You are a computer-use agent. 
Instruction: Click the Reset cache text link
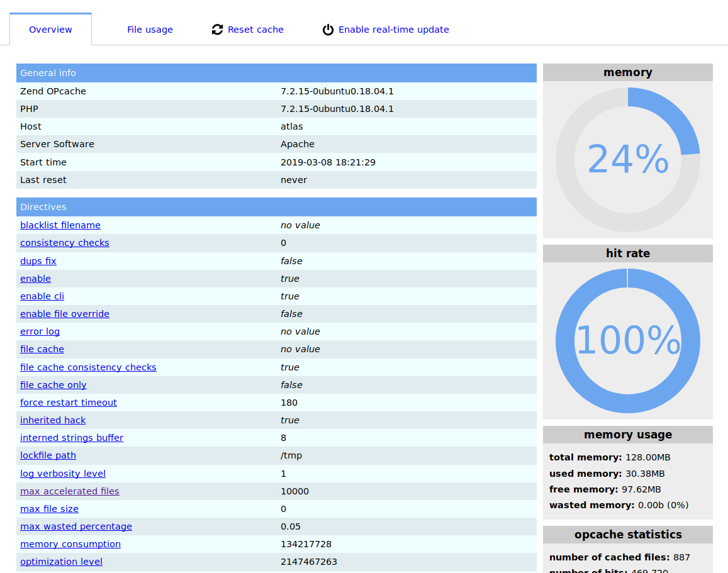(x=255, y=30)
